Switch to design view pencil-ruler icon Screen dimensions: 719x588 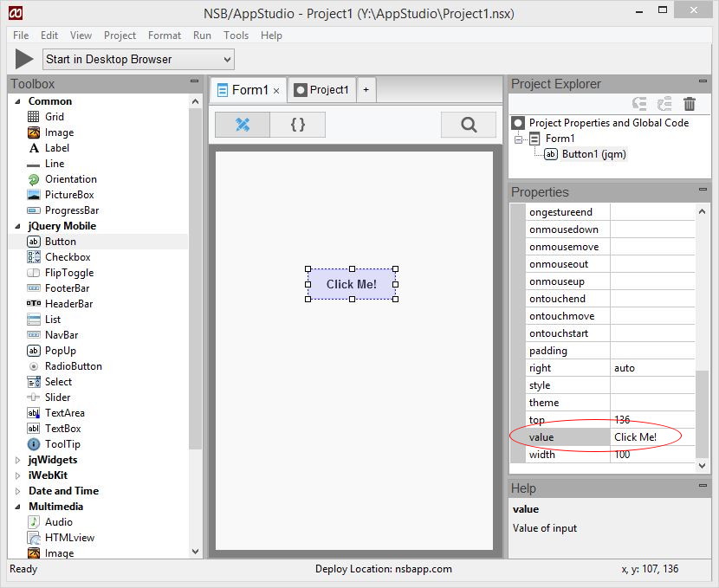pyautogui.click(x=243, y=124)
